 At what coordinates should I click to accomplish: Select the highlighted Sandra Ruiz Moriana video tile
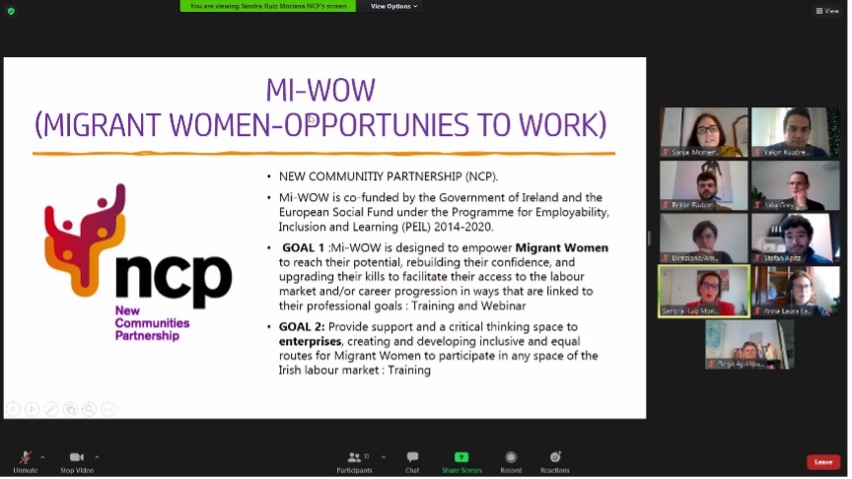(704, 291)
